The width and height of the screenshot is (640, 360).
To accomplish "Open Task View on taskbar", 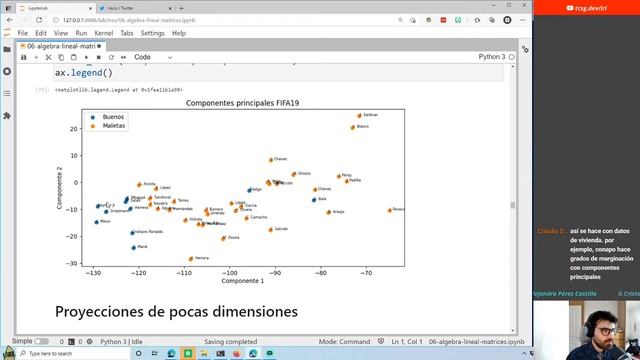I will coord(155,353).
